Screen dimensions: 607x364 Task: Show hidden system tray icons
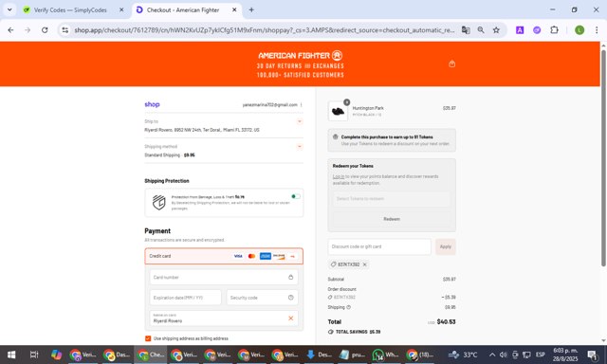[x=492, y=355]
